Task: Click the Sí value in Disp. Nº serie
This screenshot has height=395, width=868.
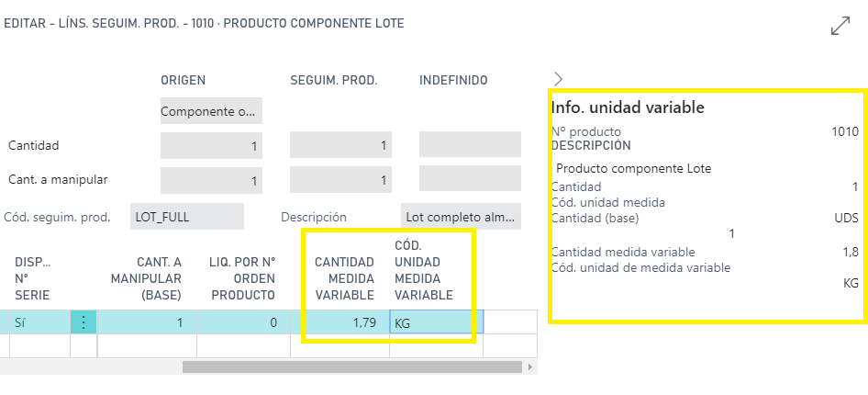Action: coord(20,322)
